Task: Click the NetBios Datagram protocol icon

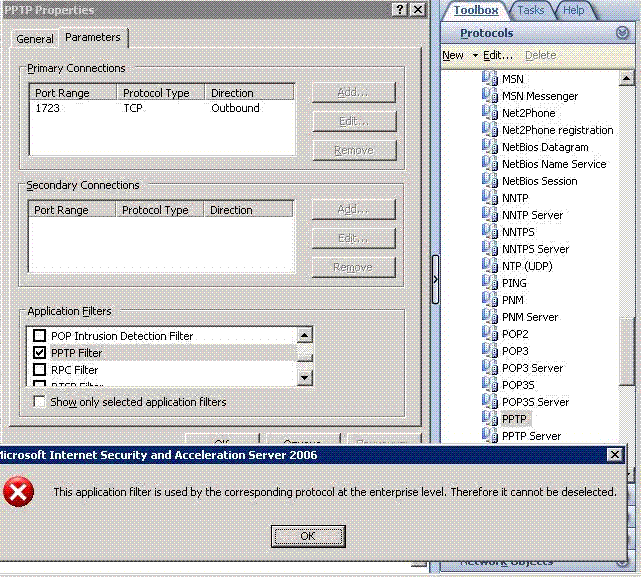Action: 489,147
